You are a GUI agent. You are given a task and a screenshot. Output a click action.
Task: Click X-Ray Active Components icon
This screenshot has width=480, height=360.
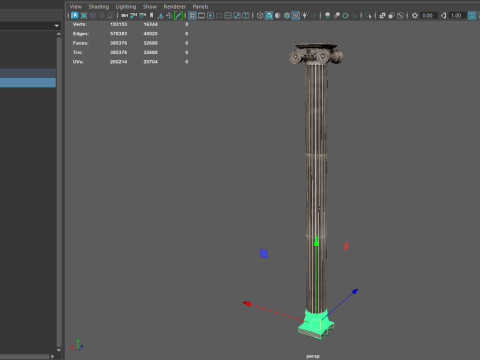coord(391,15)
